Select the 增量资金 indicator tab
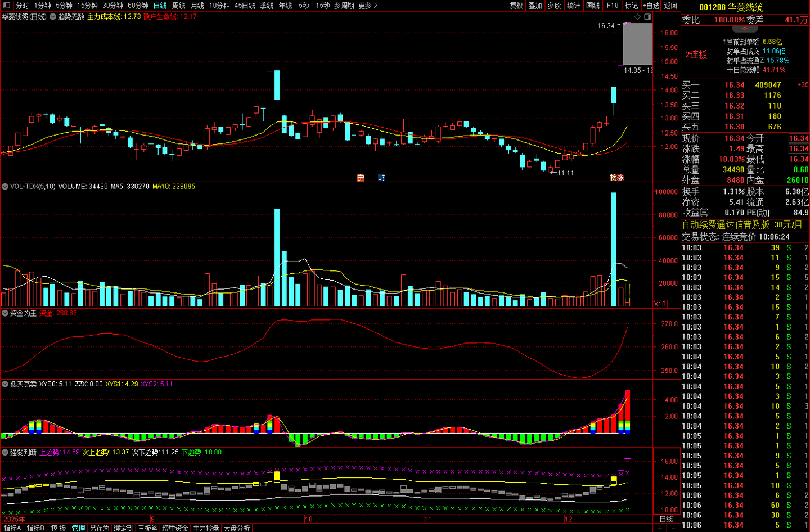This screenshot has height=532, width=810. [x=175, y=528]
